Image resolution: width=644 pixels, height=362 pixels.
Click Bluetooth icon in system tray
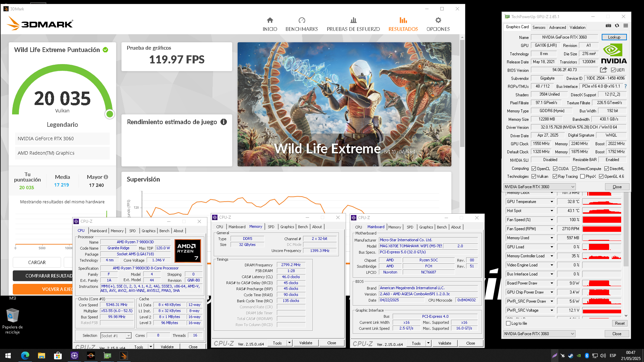587,356
